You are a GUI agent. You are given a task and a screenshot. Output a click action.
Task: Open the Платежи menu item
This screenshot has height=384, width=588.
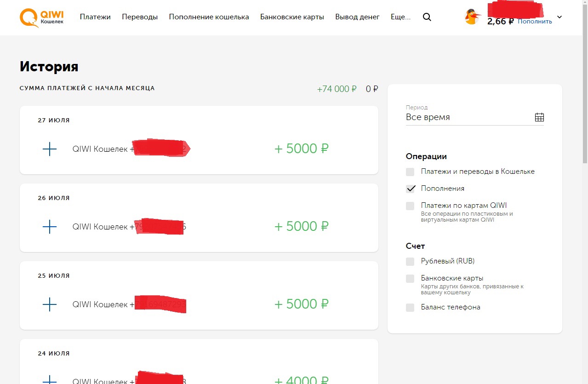click(x=95, y=17)
